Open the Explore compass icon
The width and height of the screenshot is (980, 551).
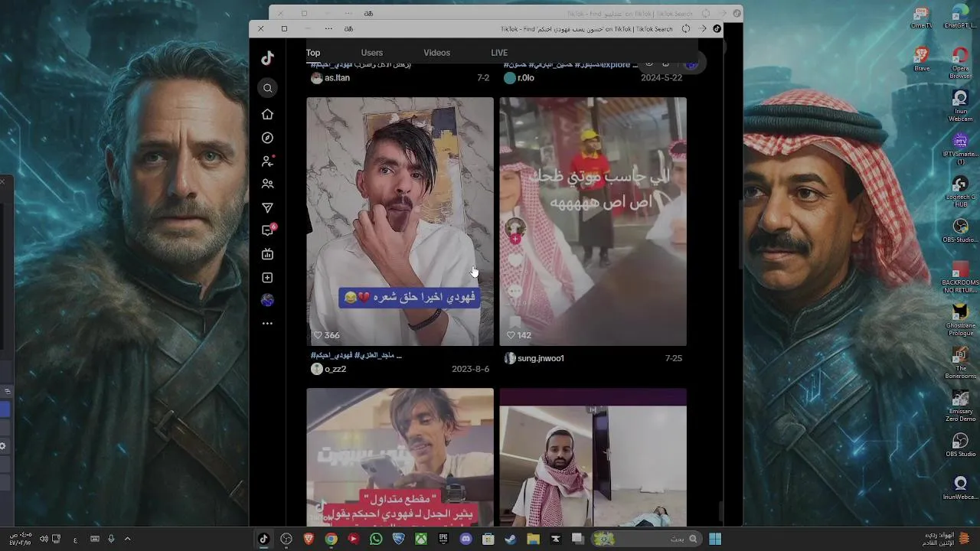267,138
